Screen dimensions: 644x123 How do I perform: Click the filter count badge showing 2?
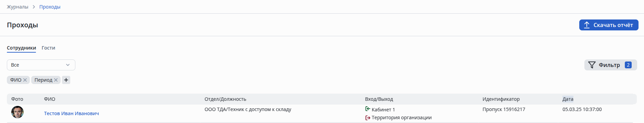point(628,65)
